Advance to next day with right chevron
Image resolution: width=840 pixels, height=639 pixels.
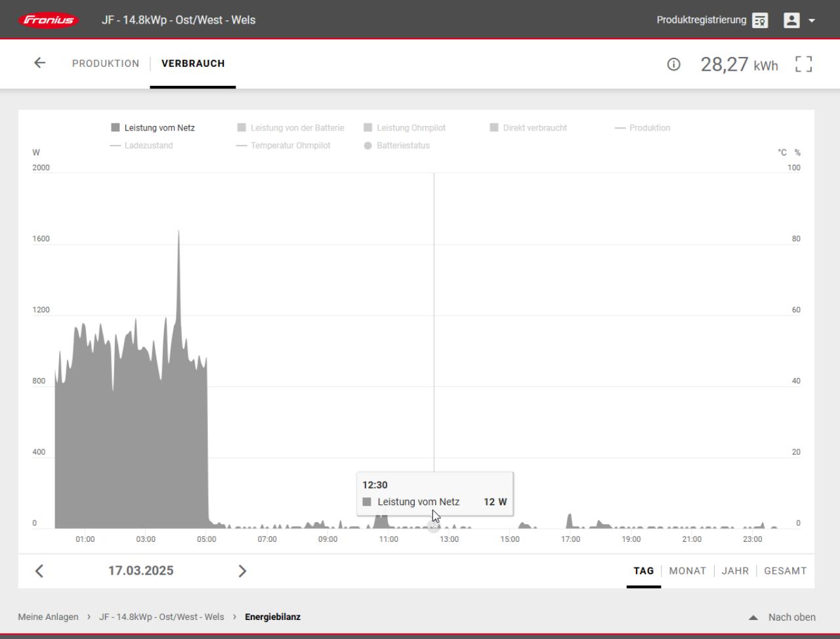pos(242,571)
